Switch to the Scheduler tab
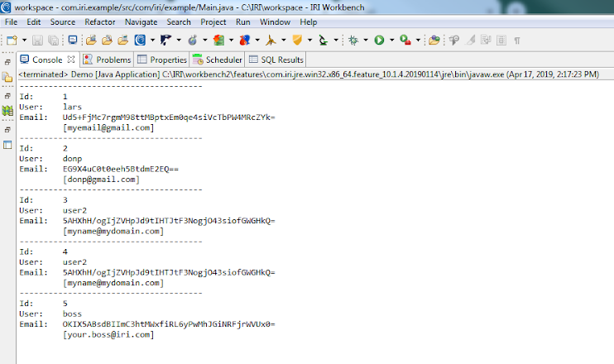This screenshot has width=614, height=364. tap(218, 60)
